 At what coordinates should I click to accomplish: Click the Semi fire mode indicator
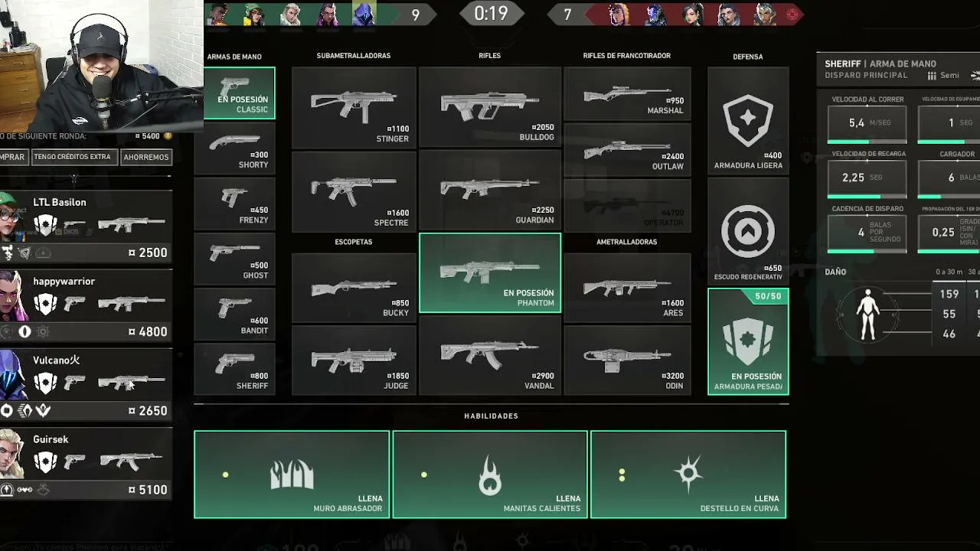click(x=943, y=76)
